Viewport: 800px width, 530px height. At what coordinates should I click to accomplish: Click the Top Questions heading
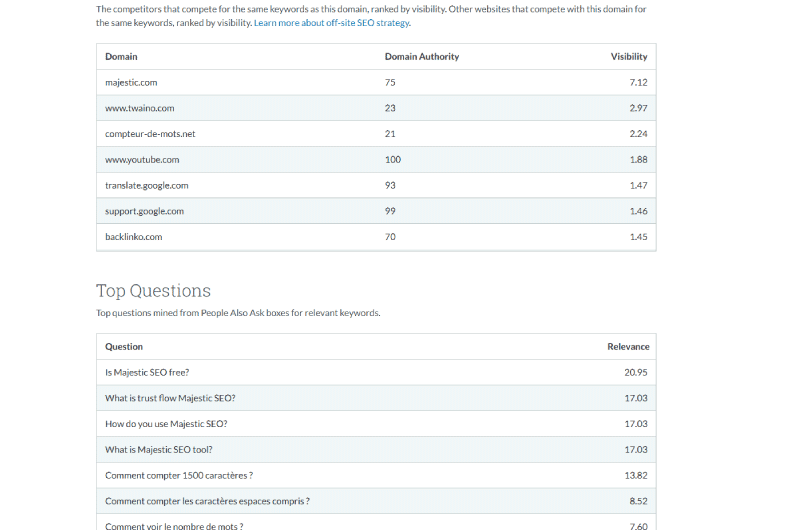(153, 291)
